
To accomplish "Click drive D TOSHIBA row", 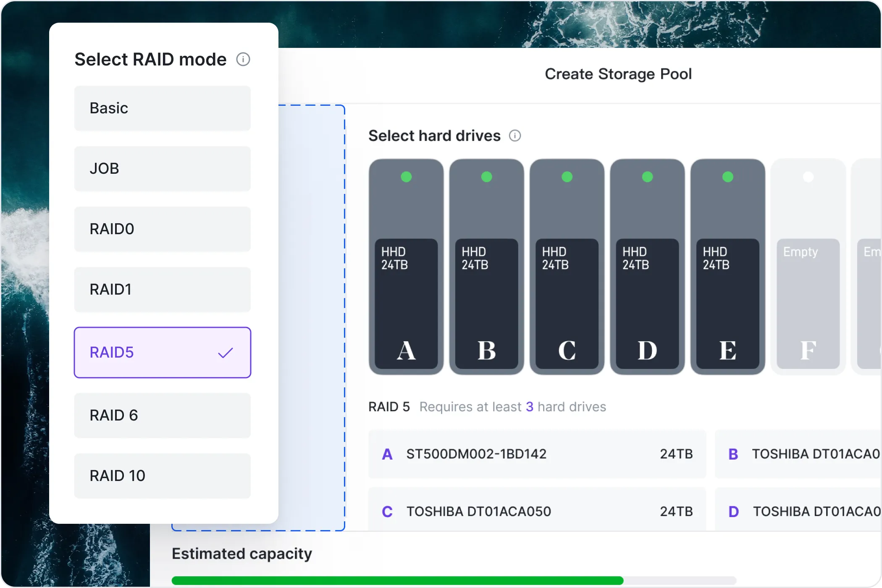I will [798, 510].
